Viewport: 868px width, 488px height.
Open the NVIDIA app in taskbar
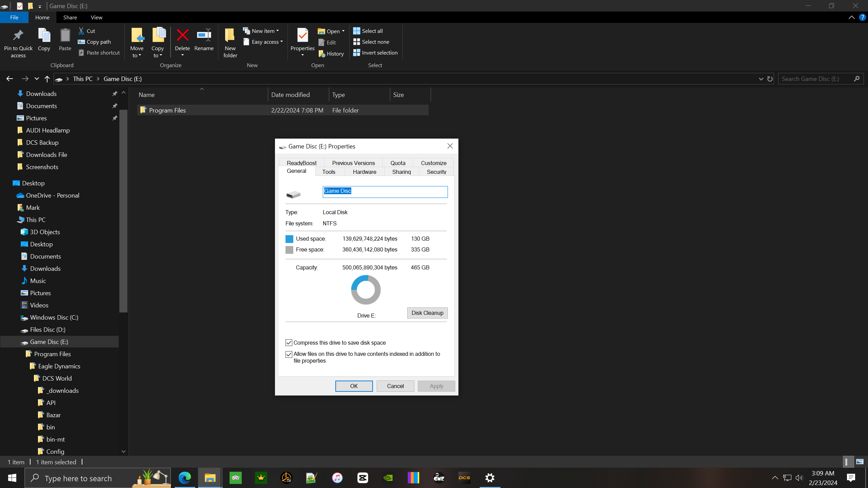point(388,478)
